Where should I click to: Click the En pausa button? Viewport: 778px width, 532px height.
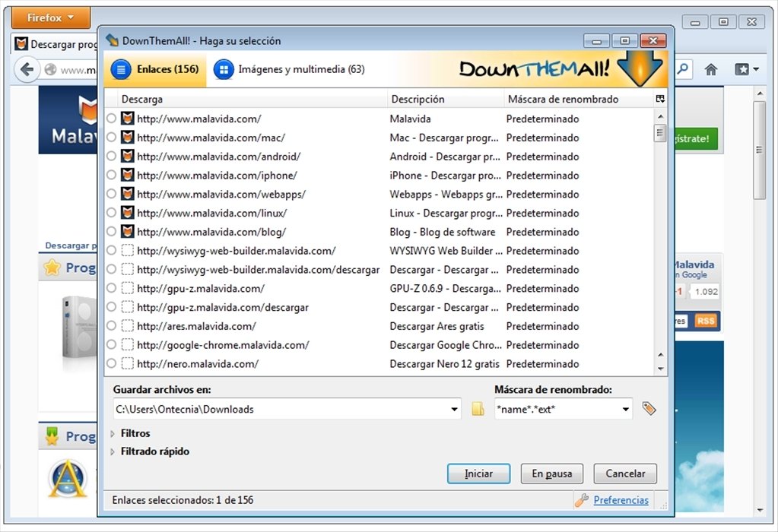551,473
